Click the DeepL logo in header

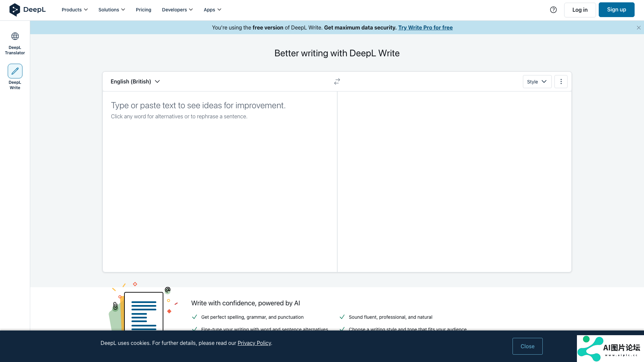[28, 10]
